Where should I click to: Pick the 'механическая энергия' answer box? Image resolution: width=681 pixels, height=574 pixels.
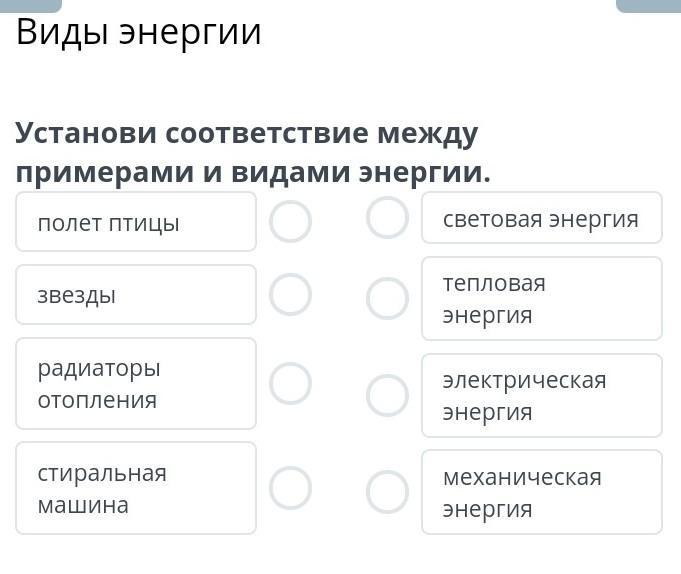541,492
